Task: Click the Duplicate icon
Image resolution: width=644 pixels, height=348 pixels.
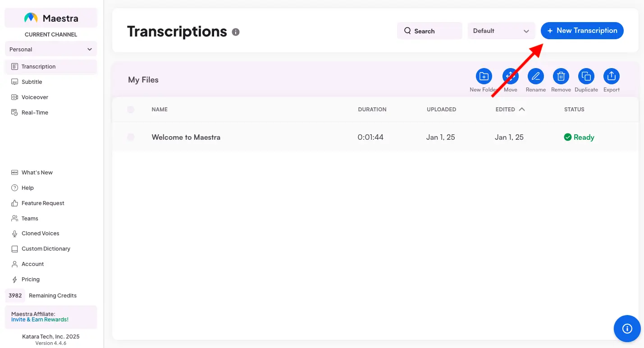Action: coord(586,76)
